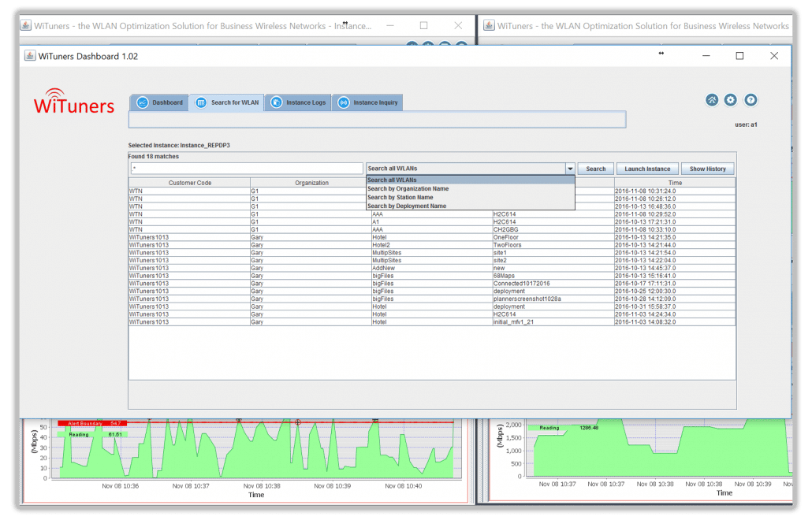Click the Dashboard tab chart icon
The width and height of the screenshot is (812, 520).
143,102
